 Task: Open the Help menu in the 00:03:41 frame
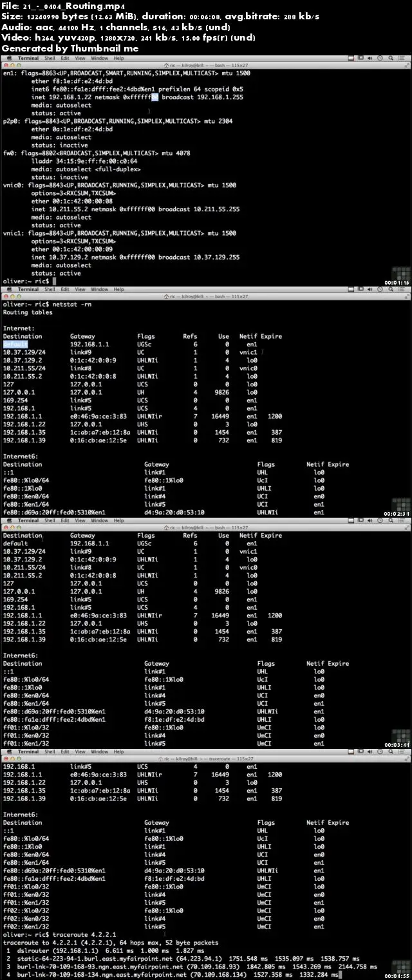click(118, 521)
